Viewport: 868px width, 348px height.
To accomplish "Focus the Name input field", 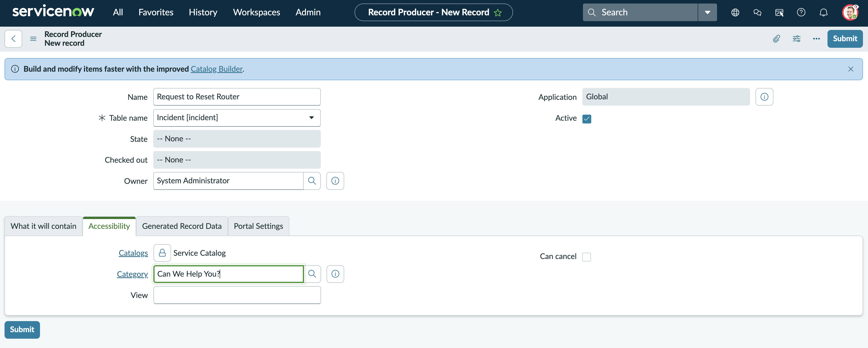I will coord(236,97).
